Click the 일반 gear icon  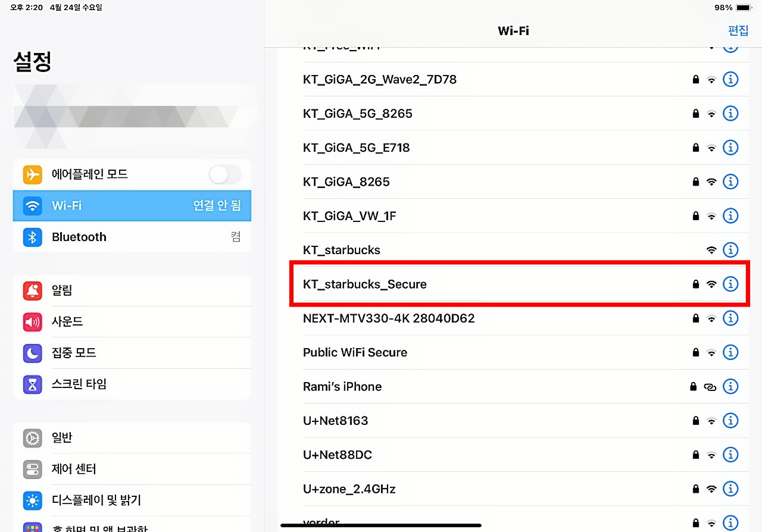click(x=33, y=438)
